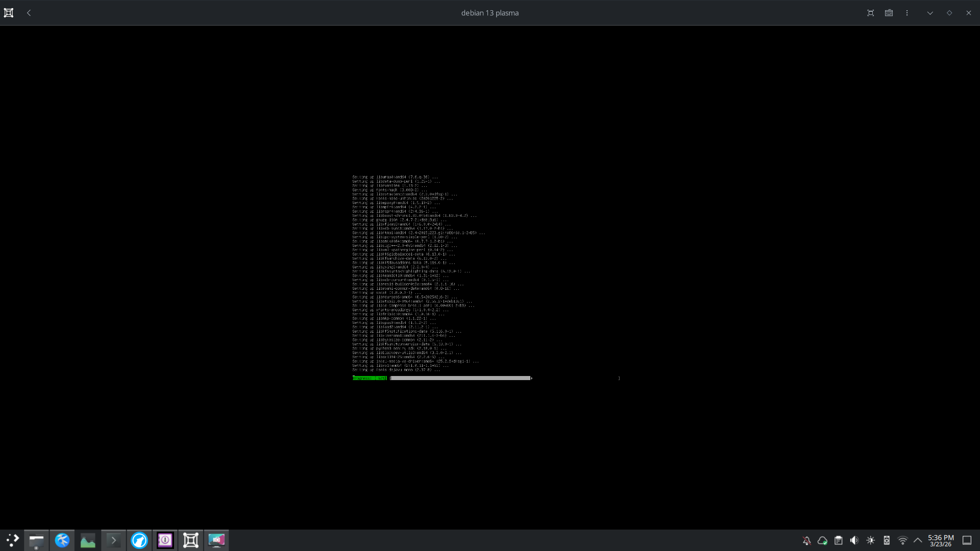Click the show desktop button
This screenshot has width=980, height=551.
(x=967, y=540)
